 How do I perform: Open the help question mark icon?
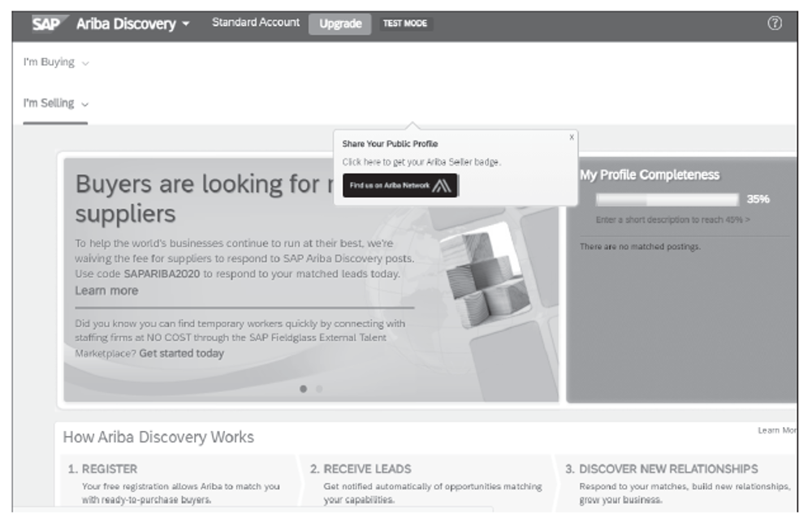774,23
